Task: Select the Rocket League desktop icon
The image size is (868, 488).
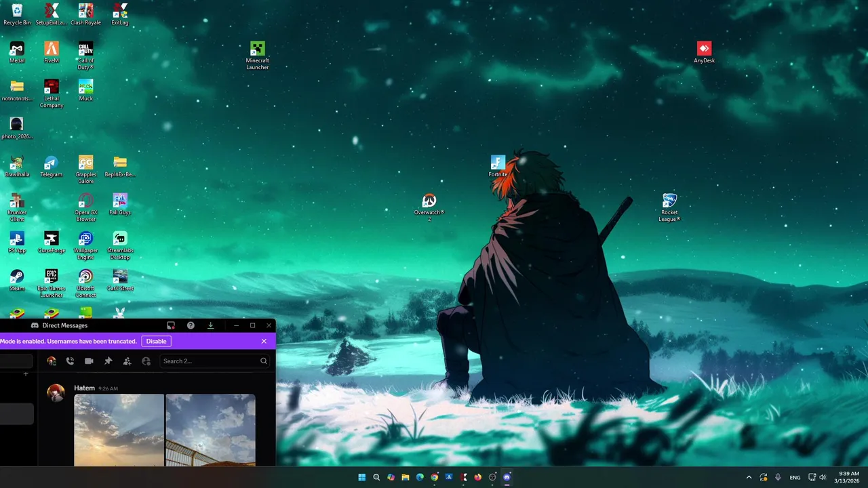Action: point(669,208)
